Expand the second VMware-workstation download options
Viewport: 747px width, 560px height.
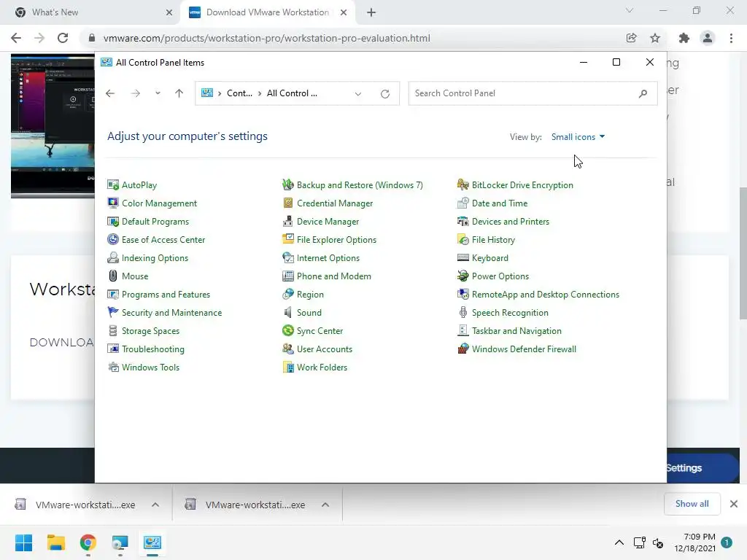pos(325,505)
